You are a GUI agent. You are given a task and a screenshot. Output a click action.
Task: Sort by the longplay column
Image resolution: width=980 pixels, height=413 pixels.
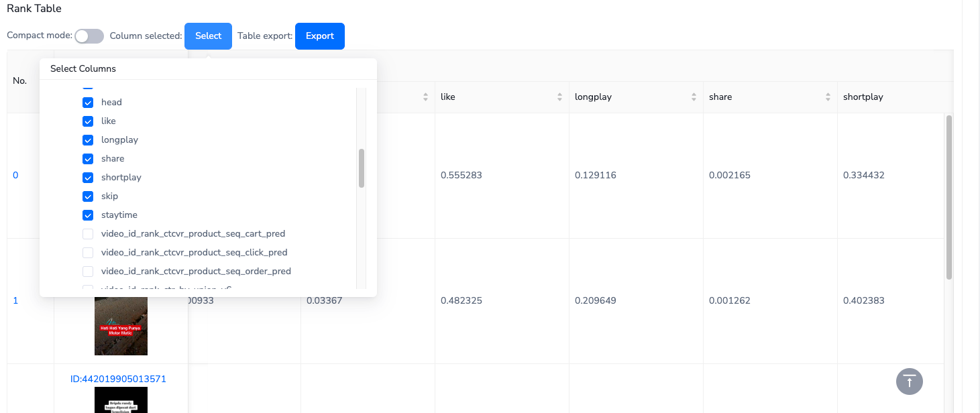click(x=694, y=97)
